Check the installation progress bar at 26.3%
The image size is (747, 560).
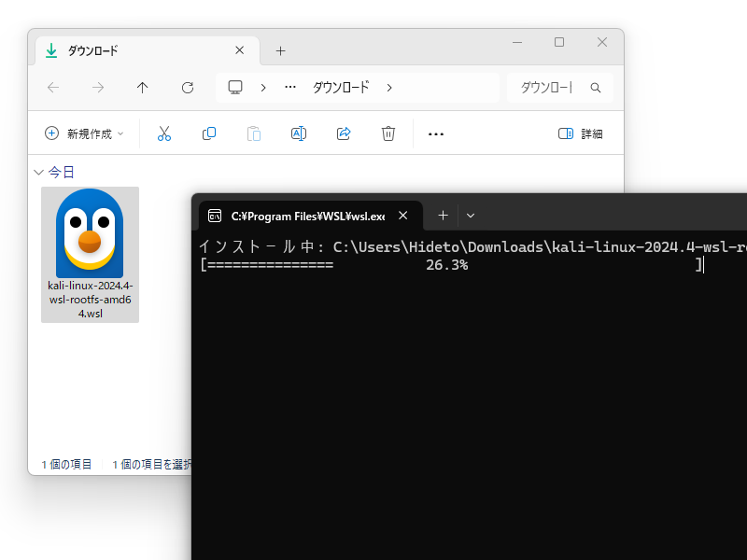[448, 264]
